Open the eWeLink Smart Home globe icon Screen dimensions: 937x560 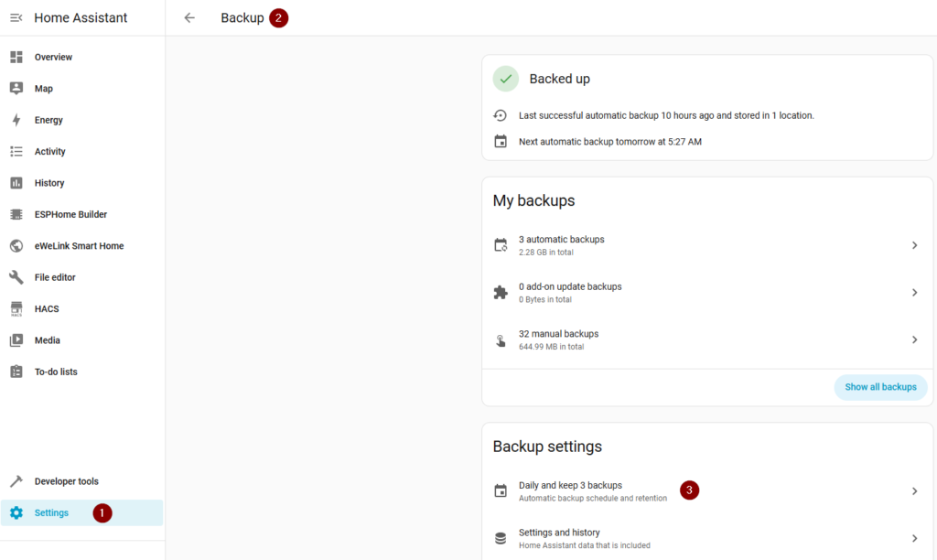(x=16, y=245)
